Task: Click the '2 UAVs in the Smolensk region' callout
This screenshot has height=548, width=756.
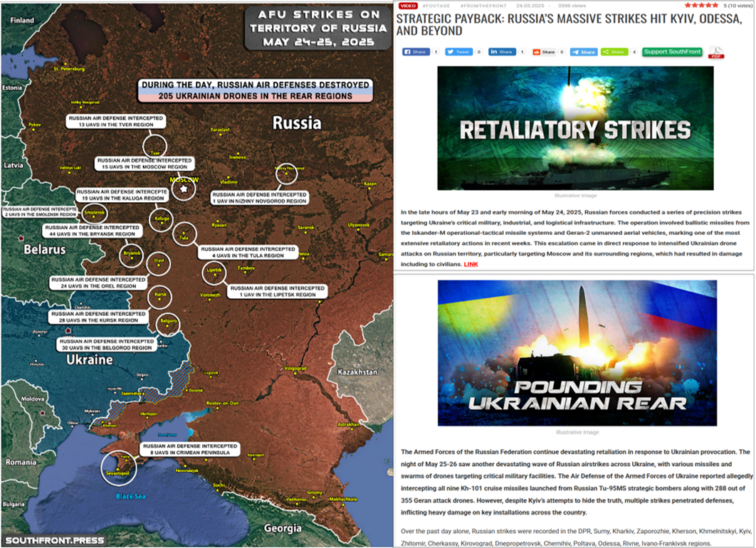Action: (41, 212)
